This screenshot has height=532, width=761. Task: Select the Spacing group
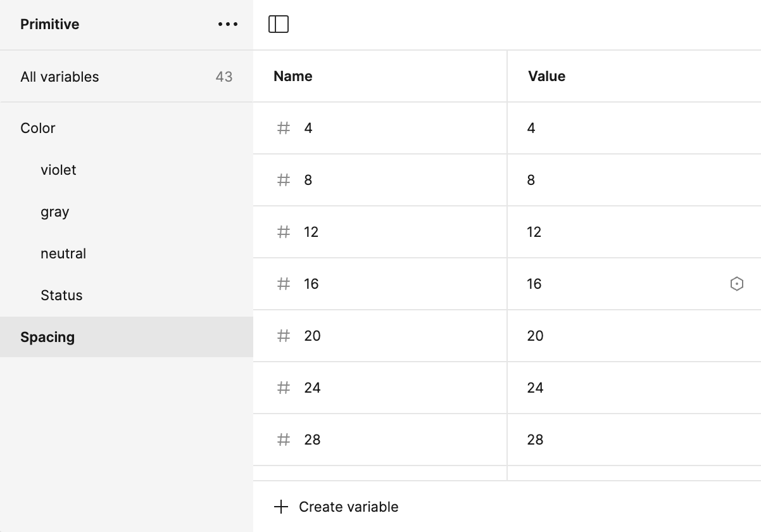point(47,337)
